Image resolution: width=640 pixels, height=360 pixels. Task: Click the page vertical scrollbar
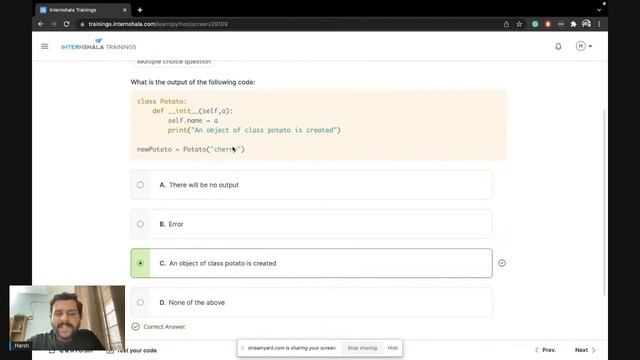605,202
